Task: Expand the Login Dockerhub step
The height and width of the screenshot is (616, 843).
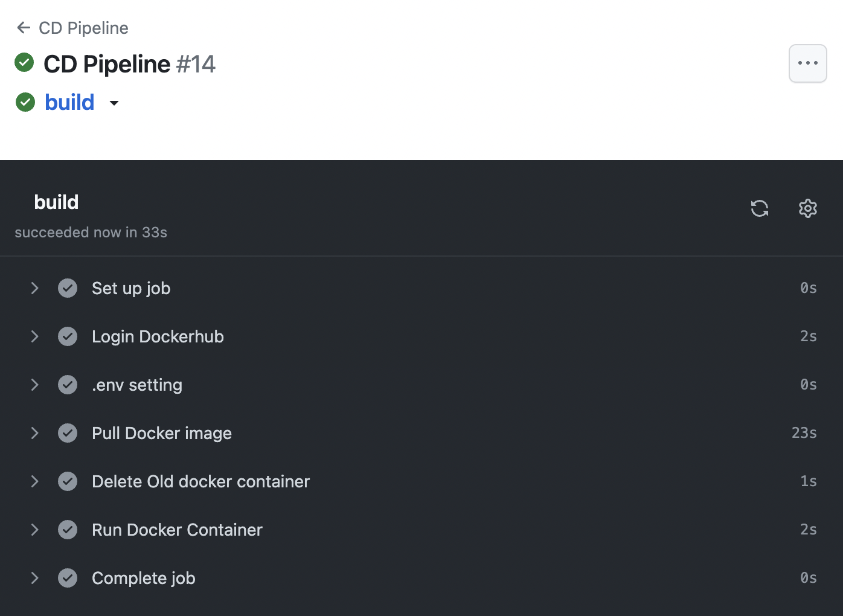Action: coord(35,336)
